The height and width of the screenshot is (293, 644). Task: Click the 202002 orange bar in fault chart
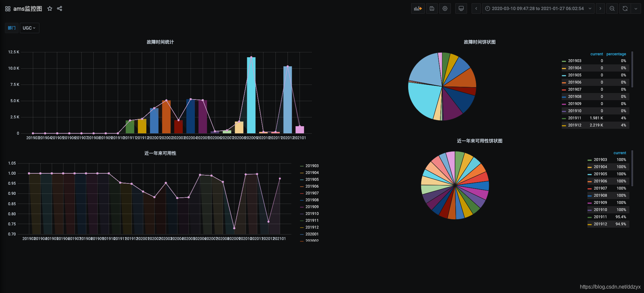166,117
